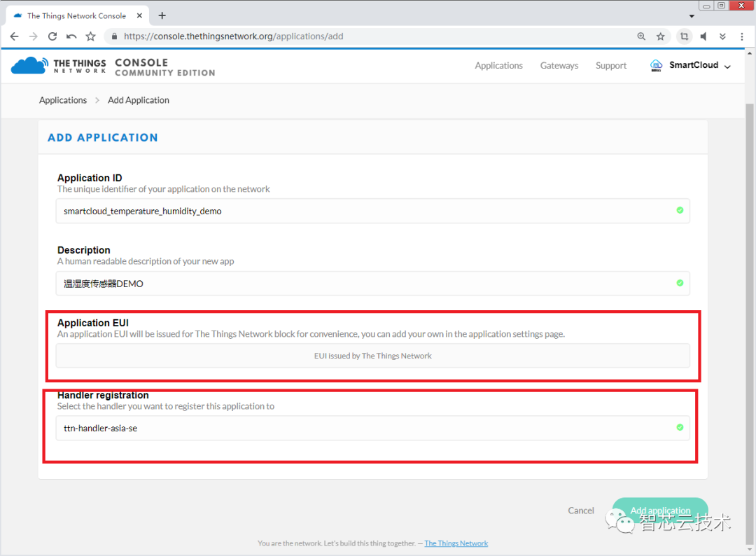Reload the page with the refresh icon
Image resolution: width=756 pixels, height=556 pixels.
tap(52, 36)
